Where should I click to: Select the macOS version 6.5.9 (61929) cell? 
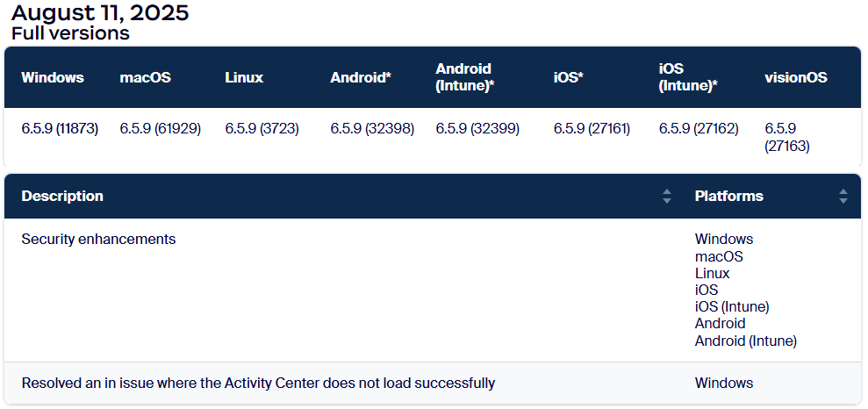(x=161, y=129)
